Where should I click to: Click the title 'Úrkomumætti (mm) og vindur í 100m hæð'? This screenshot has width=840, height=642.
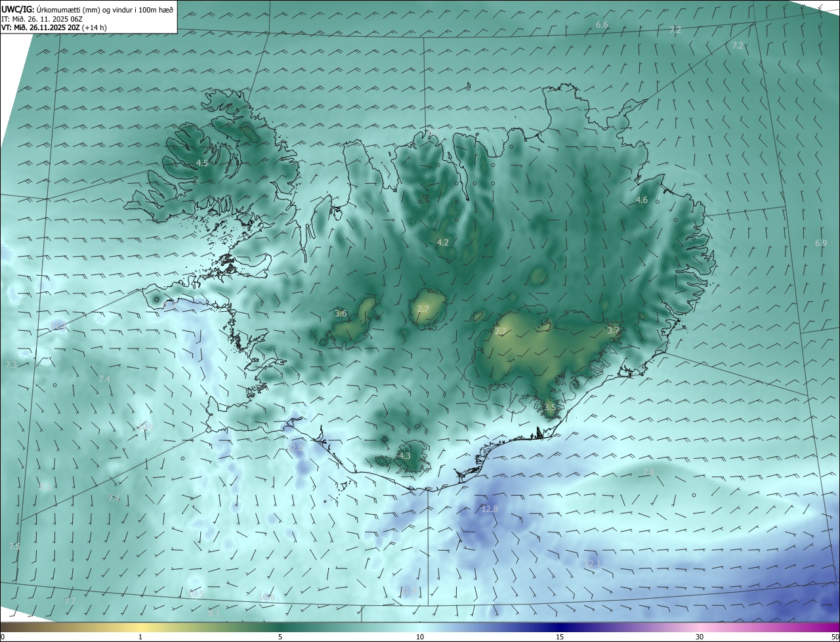click(x=105, y=9)
